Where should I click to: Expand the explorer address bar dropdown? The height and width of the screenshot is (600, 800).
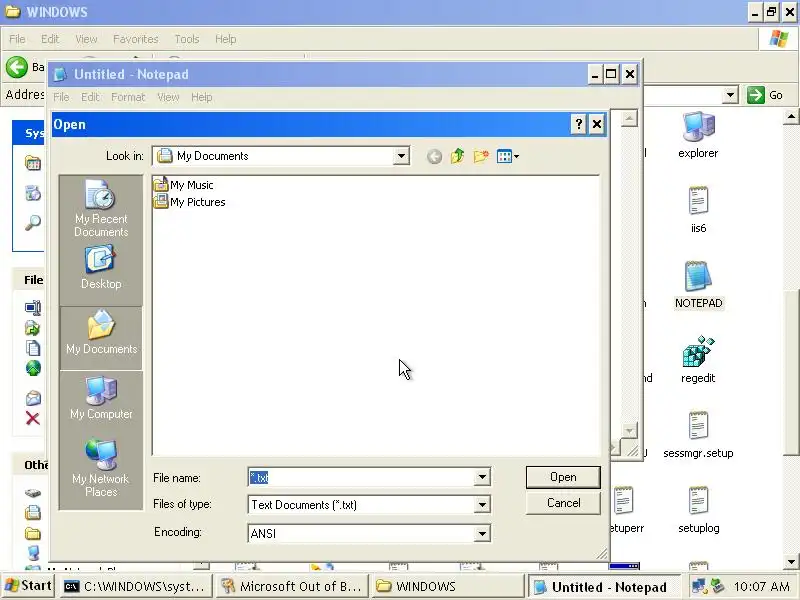tap(731, 95)
